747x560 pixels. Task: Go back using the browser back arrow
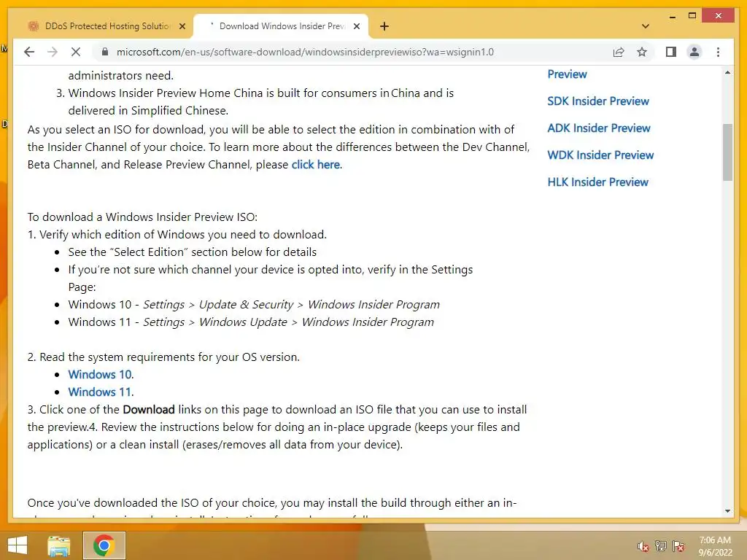29,52
